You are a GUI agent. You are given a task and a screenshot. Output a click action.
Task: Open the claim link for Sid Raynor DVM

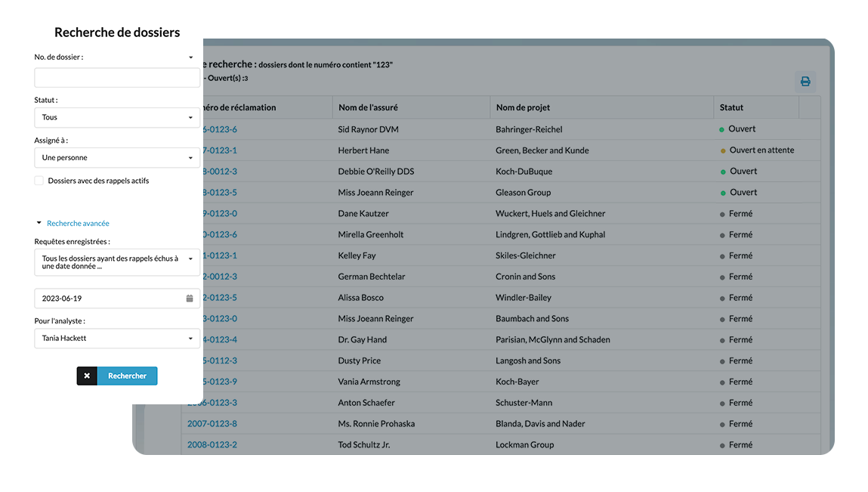pos(221,130)
